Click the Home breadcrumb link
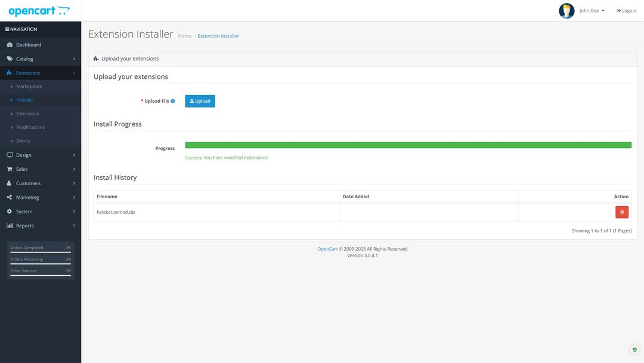Screen dimensions: 644x363 click(185, 36)
